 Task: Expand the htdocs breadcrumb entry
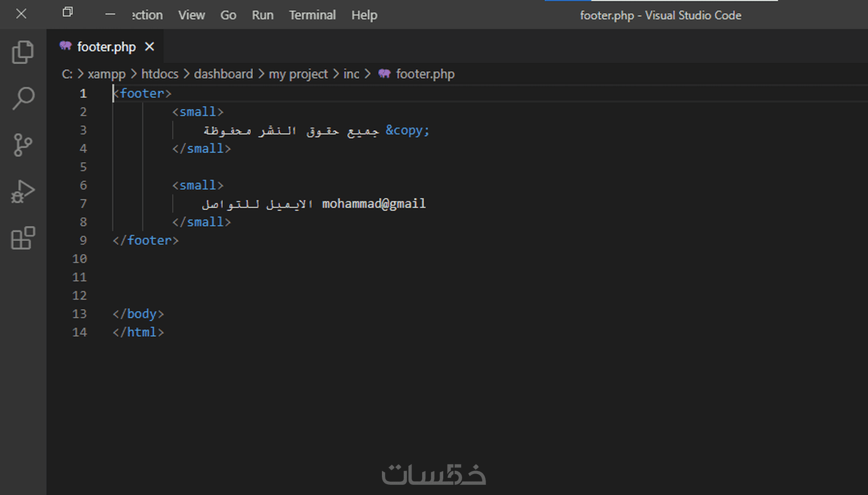pos(159,73)
